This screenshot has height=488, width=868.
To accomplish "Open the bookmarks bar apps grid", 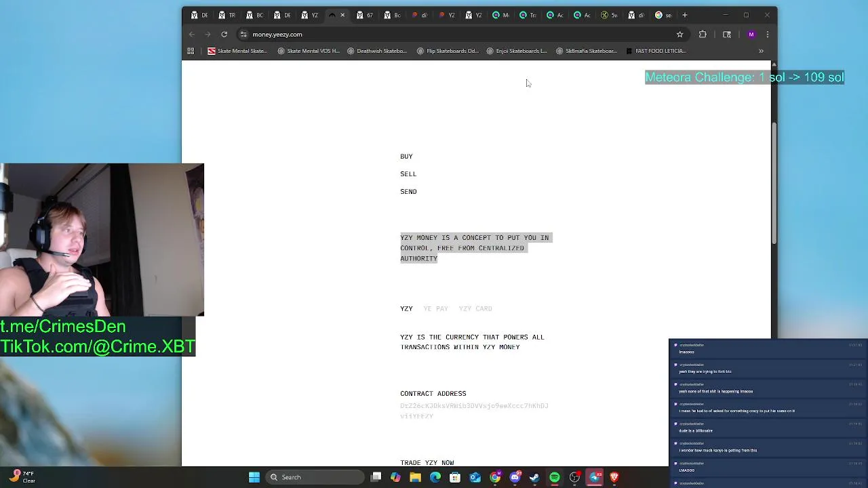I will (191, 51).
